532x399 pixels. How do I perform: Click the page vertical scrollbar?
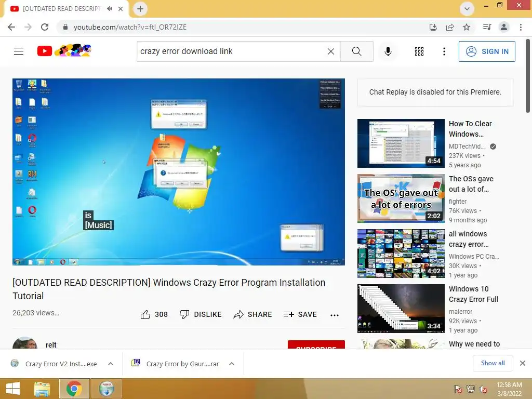pos(528,76)
